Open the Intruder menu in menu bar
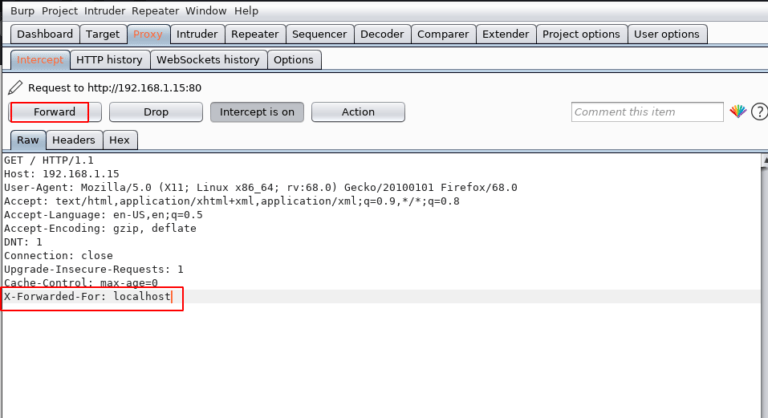This screenshot has height=418, width=768. (105, 11)
